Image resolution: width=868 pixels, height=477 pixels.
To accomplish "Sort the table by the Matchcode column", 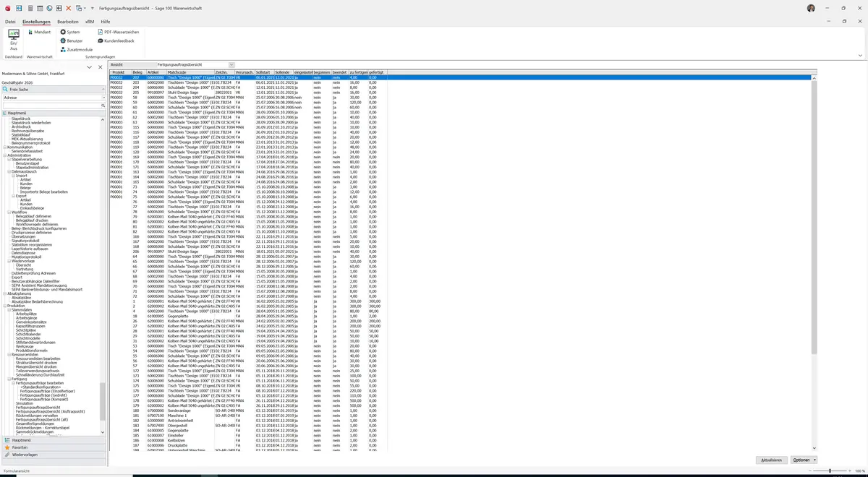I will (x=191, y=72).
